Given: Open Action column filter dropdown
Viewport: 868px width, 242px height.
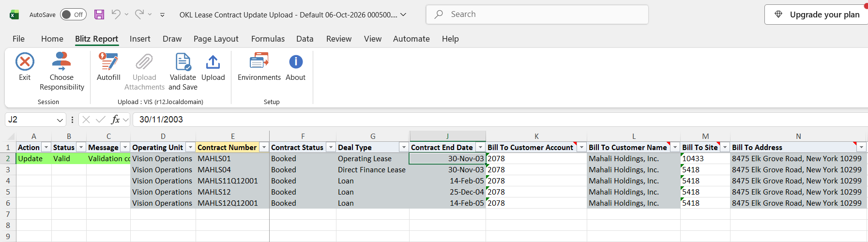Looking at the screenshot, I should click(x=46, y=147).
